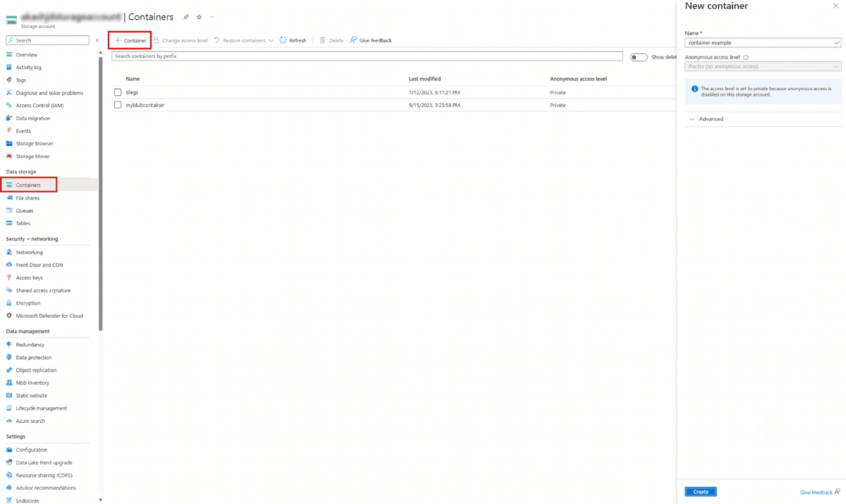Image resolution: width=846 pixels, height=504 pixels.
Task: Open the Blegs container name
Action: point(132,92)
